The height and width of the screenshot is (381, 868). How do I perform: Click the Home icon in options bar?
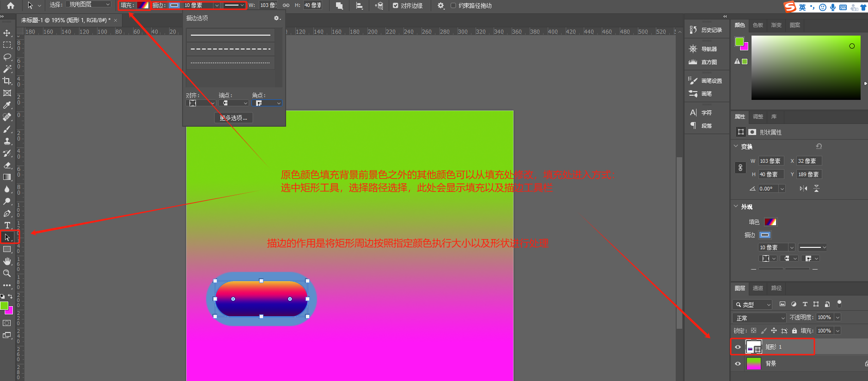pos(11,6)
